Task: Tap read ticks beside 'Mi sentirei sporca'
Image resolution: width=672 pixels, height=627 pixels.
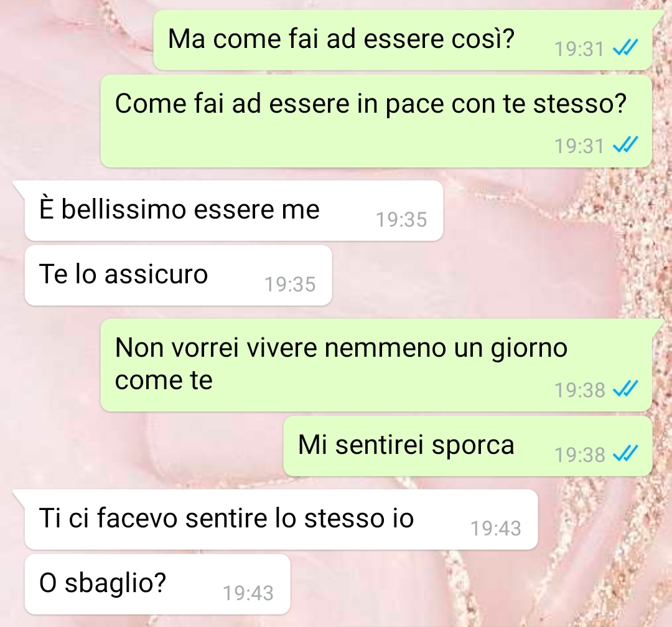Action: (626, 454)
